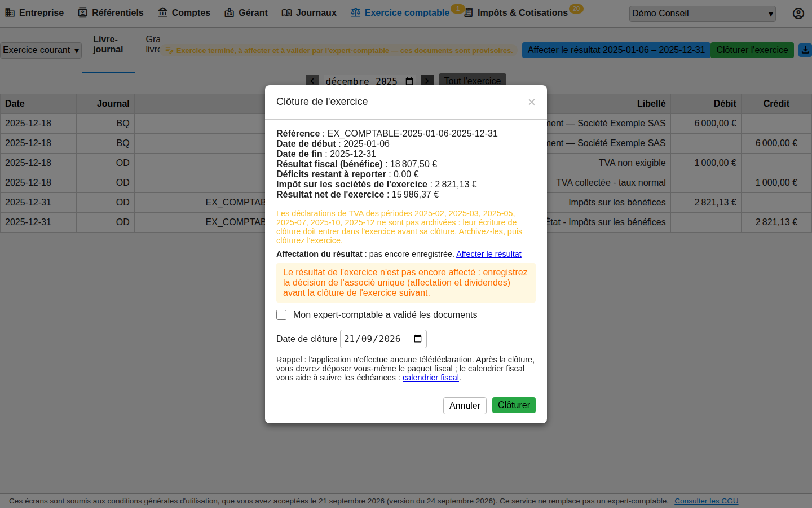The image size is (812, 508).
Task: Confirm with the green Clôturer button
Action: (x=514, y=405)
